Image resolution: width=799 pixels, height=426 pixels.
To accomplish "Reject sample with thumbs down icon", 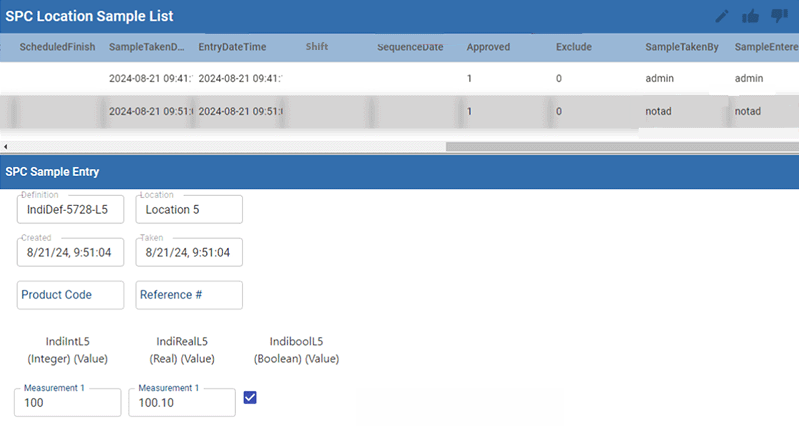I will point(779,16).
